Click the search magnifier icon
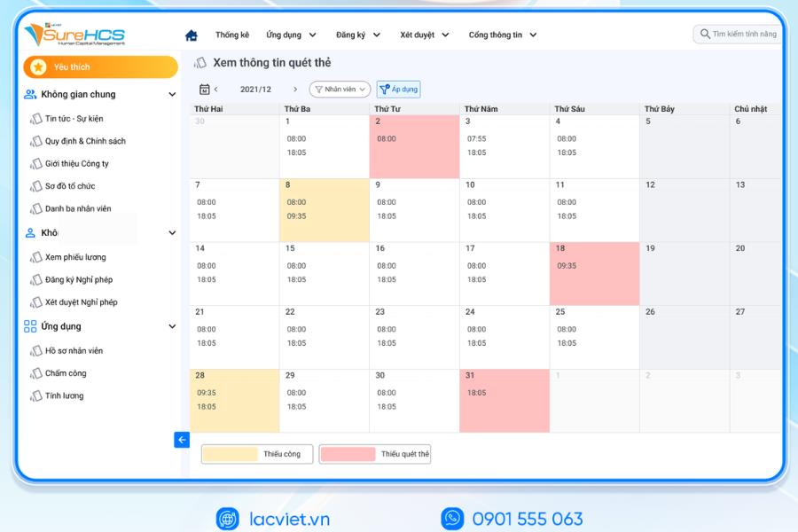The height and width of the screenshot is (532, 798). point(705,34)
